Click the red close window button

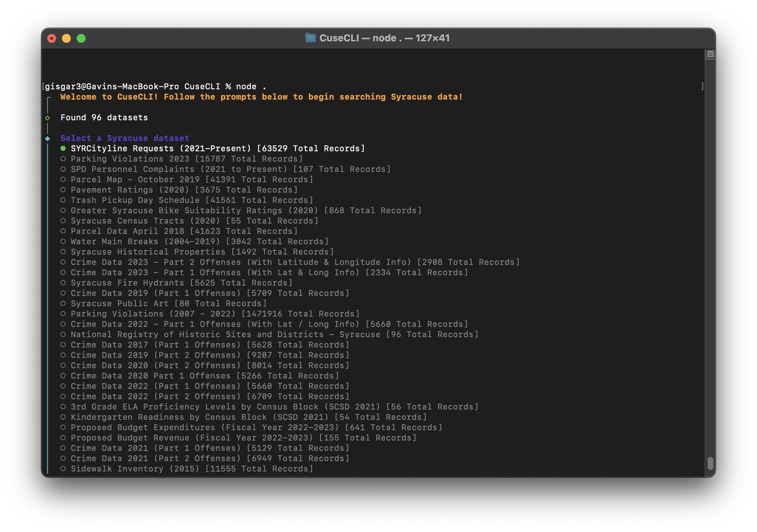[52, 38]
